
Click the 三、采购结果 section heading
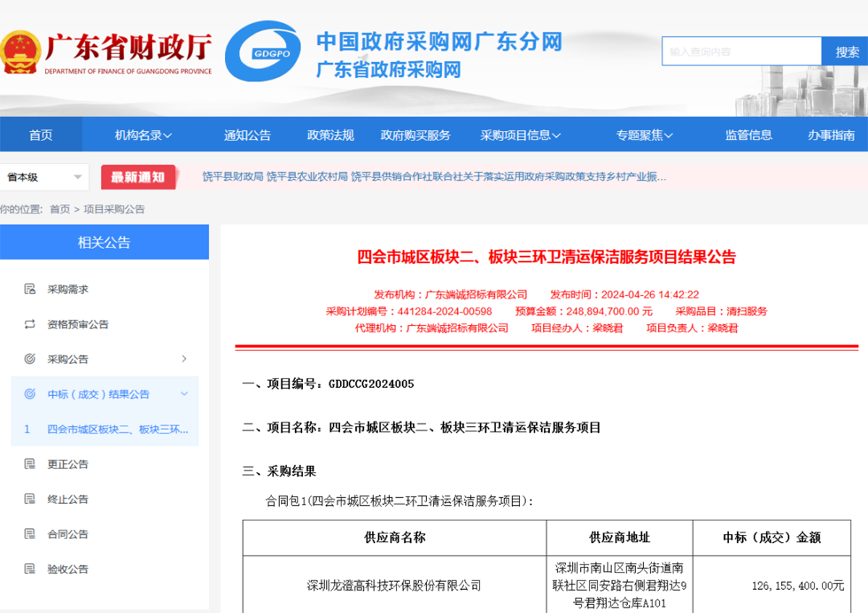279,472
